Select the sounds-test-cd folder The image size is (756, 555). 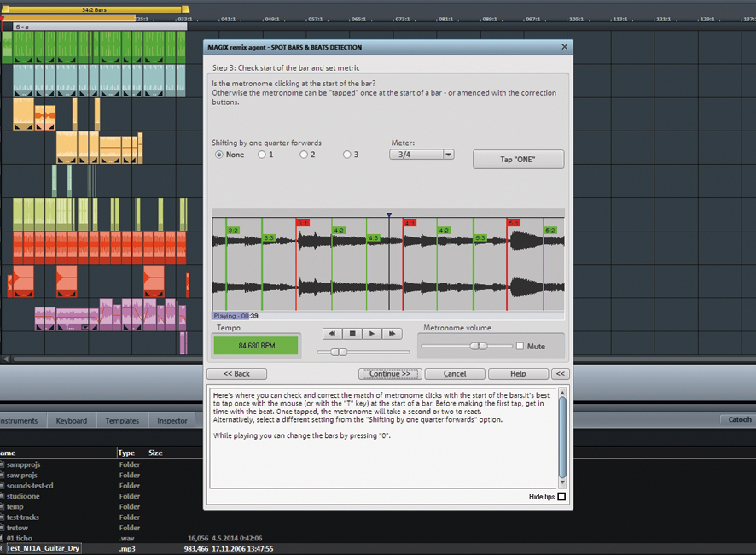pos(30,486)
